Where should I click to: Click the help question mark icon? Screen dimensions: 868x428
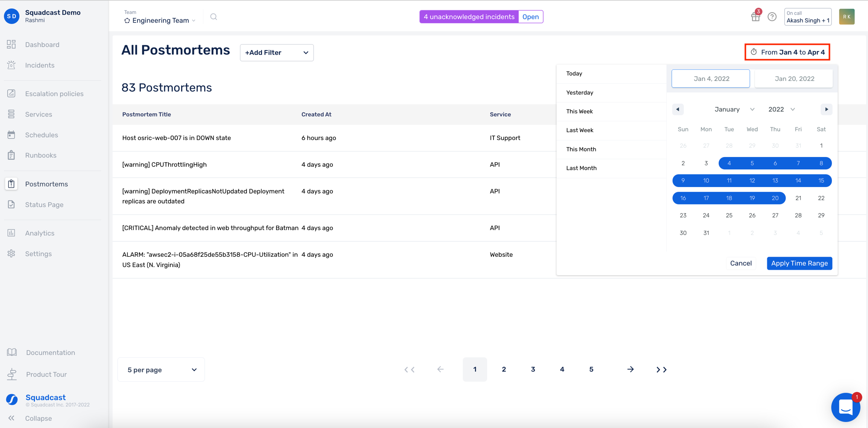(x=772, y=17)
